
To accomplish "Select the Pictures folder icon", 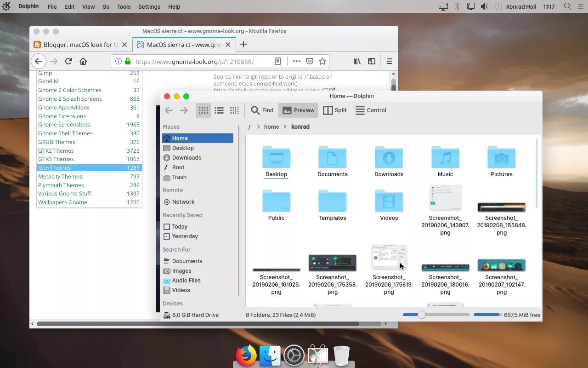I will [x=501, y=157].
